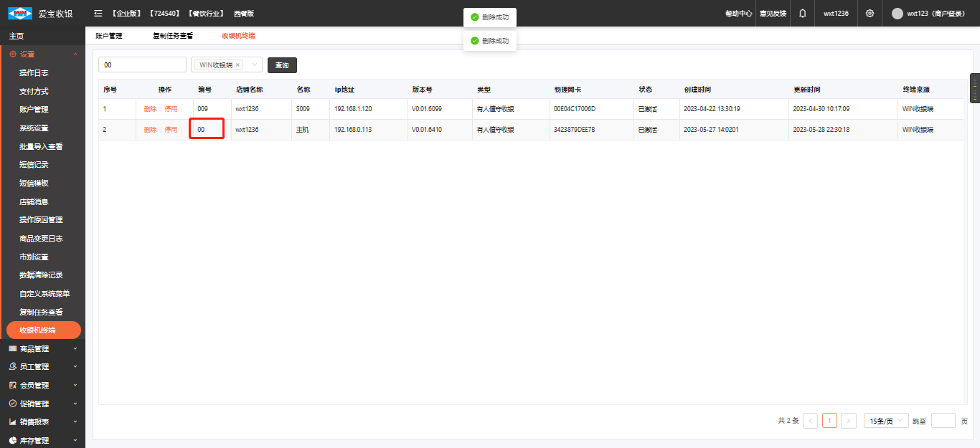Open the 15条/页 page size dropdown
Screen dimensions: 980x448
click(x=885, y=421)
